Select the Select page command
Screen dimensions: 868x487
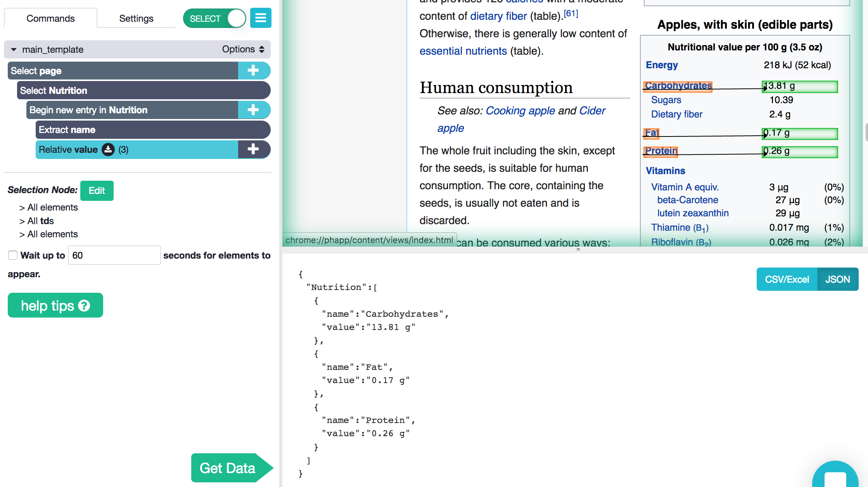tap(123, 71)
